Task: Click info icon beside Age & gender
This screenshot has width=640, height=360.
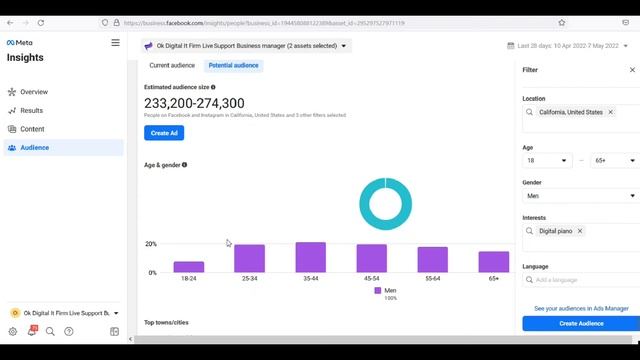Action: pos(184,165)
